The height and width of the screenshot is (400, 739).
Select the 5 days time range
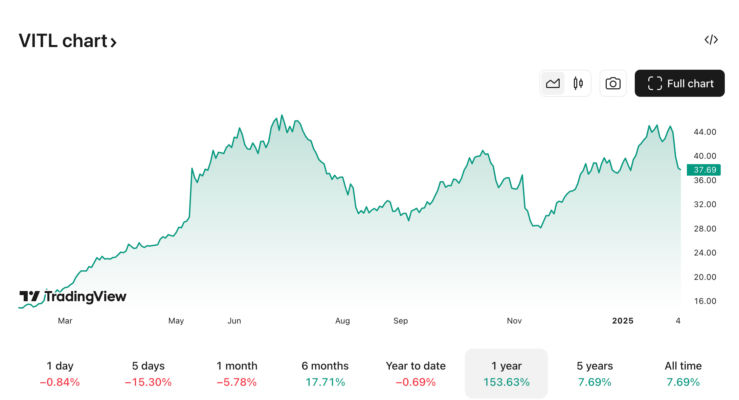tap(148, 373)
